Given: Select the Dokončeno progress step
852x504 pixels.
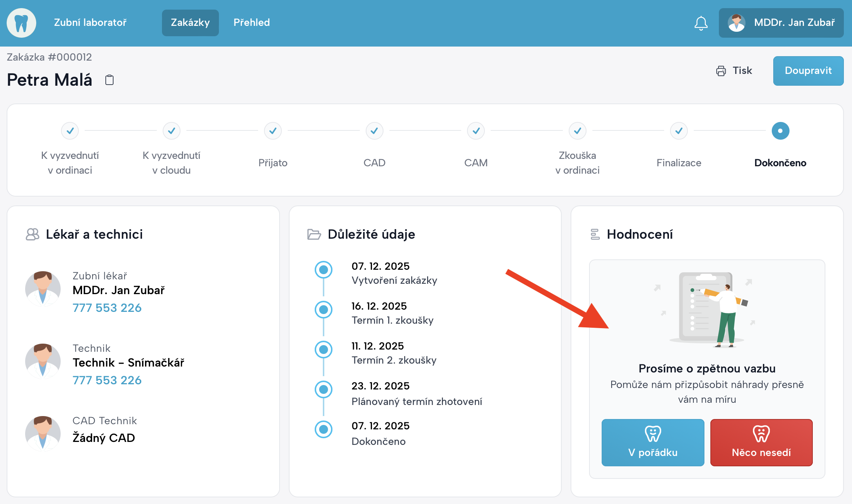Looking at the screenshot, I should (780, 131).
